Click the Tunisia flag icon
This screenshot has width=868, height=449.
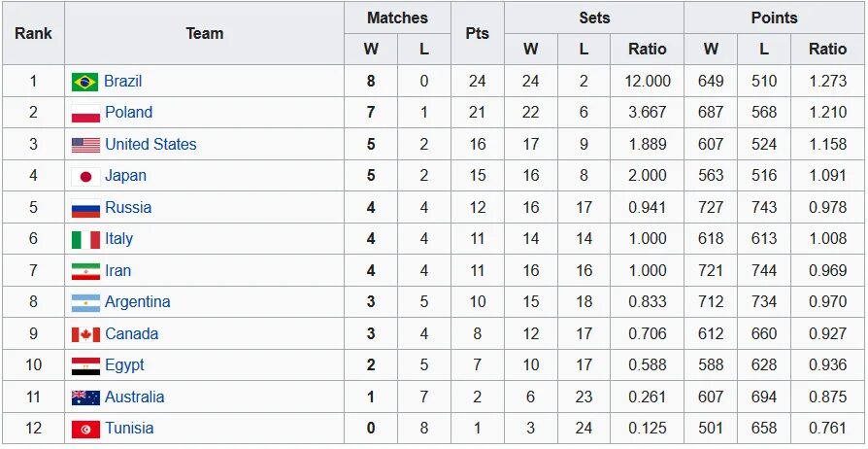(x=85, y=430)
